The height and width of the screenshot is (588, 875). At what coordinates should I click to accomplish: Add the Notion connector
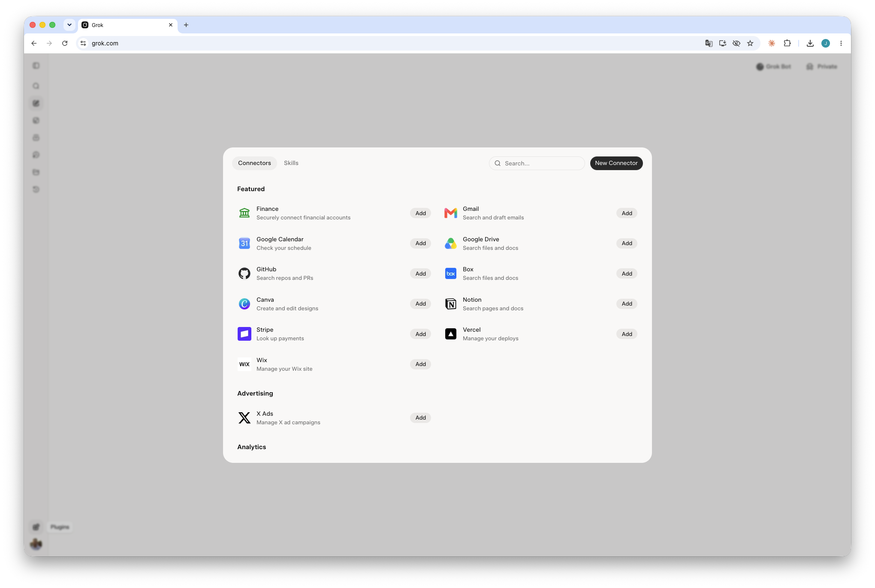[627, 304]
